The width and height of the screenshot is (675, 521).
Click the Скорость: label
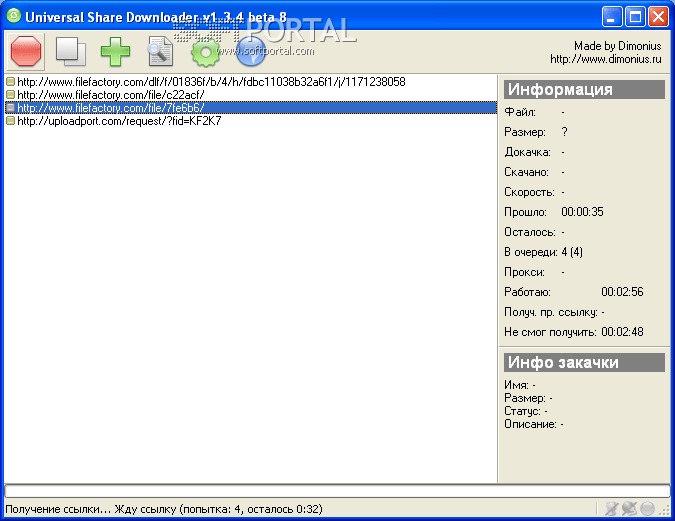pos(529,192)
